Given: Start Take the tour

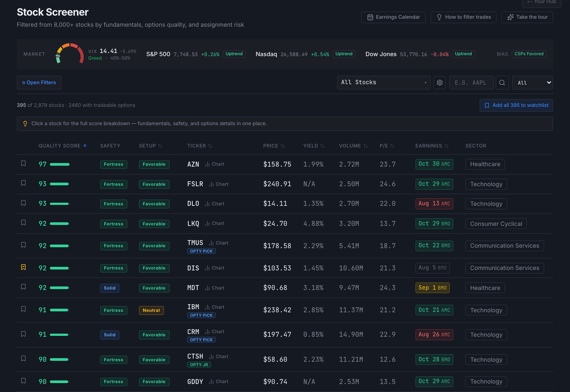Looking at the screenshot, I should 527,17.
